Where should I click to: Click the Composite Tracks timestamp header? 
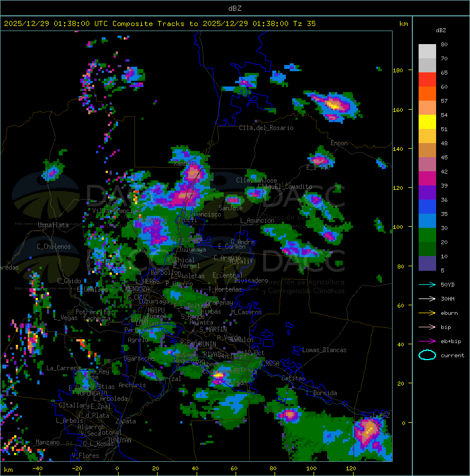click(x=160, y=23)
